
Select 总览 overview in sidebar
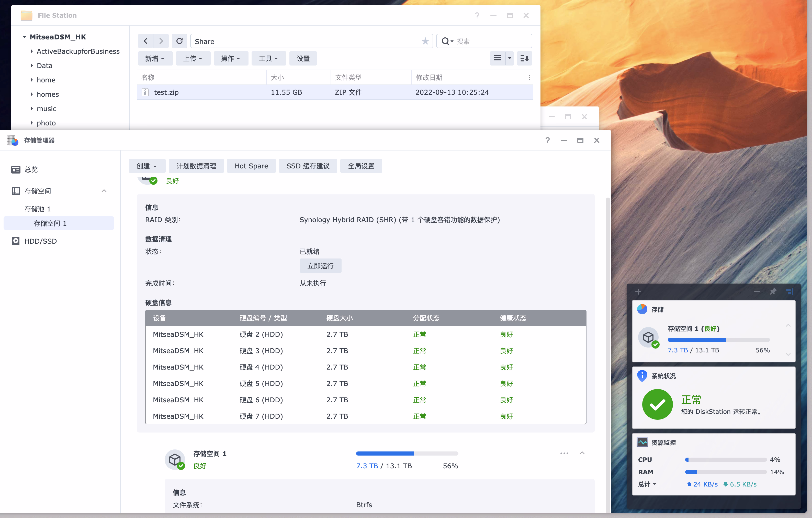[x=31, y=169]
